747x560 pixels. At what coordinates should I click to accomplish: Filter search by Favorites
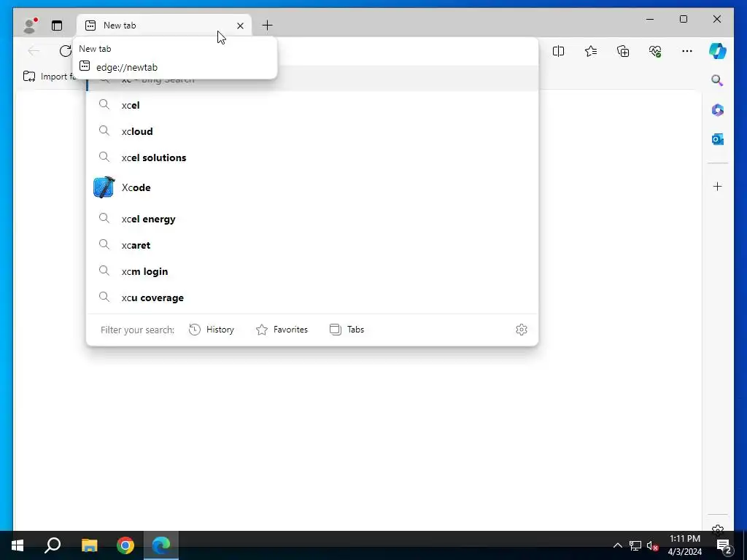[282, 330]
